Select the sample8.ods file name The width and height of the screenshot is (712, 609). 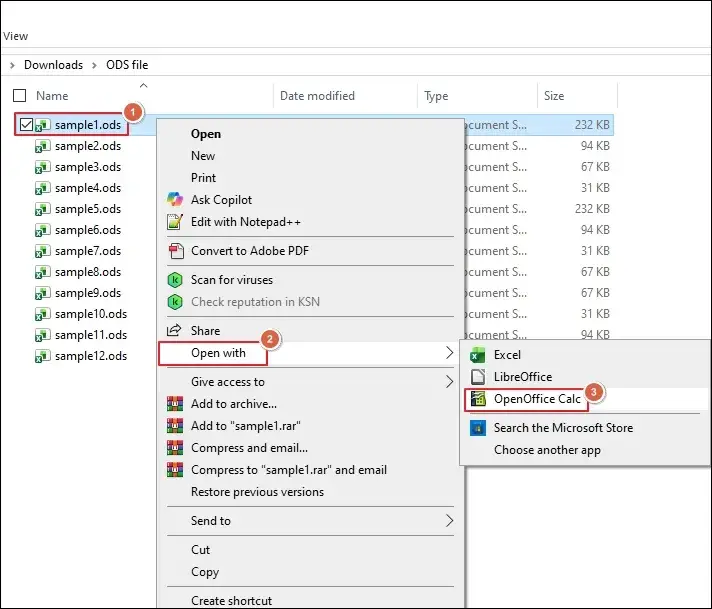coord(88,272)
